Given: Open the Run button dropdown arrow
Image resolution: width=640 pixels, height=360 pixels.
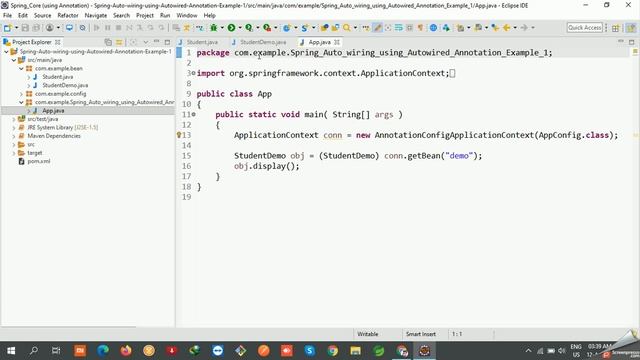Looking at the screenshot, I should coord(240,28).
